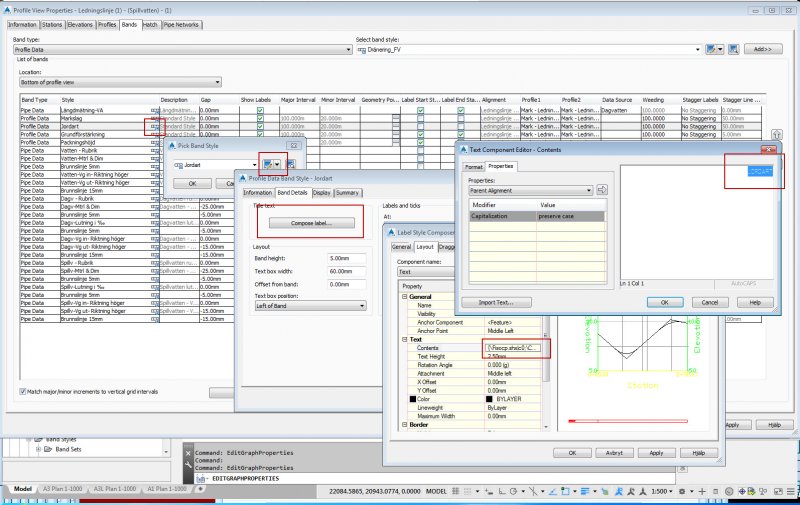
Task: Open the Text box position dropdown
Action: (x=361, y=305)
